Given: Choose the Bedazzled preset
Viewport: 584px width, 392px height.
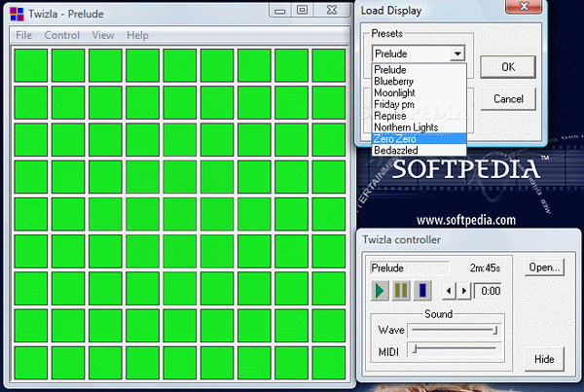Looking at the screenshot, I should pyautogui.click(x=419, y=151).
